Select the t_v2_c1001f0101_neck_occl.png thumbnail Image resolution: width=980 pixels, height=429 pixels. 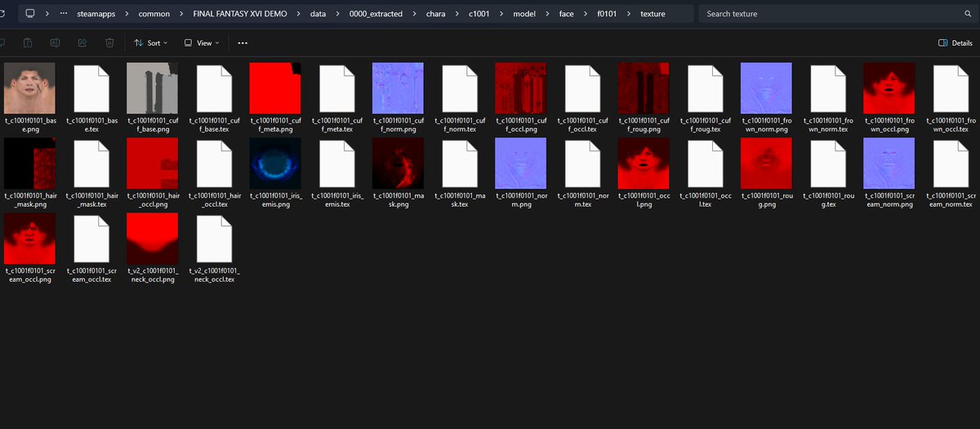[x=153, y=239]
